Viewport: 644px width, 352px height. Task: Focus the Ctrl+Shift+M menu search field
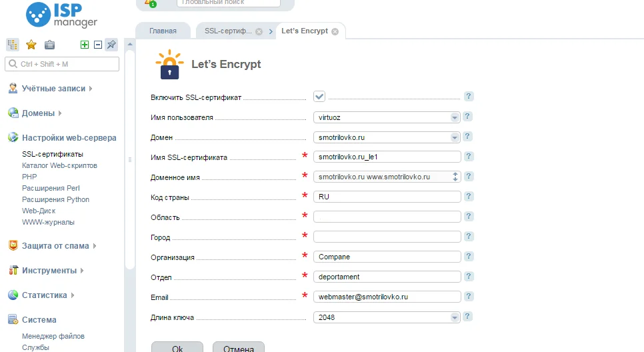click(x=62, y=64)
